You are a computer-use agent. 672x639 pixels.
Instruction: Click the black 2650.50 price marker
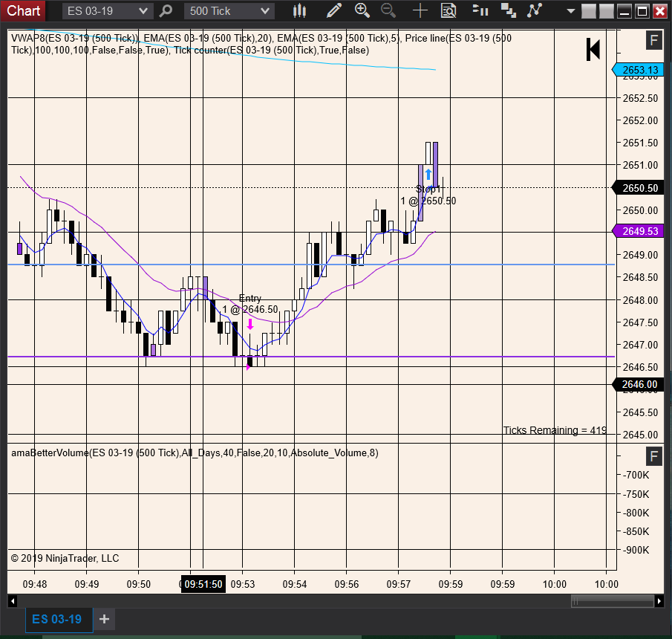(638, 188)
